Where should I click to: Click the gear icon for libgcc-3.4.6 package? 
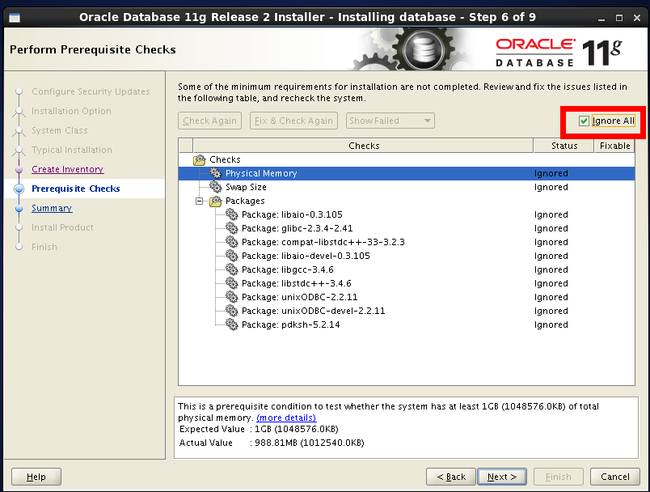(232, 269)
